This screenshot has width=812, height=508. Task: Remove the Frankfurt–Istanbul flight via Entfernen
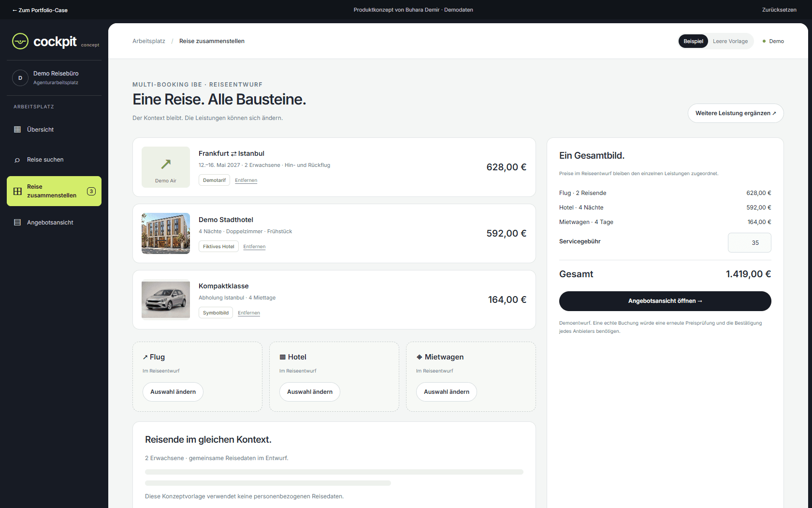246,180
